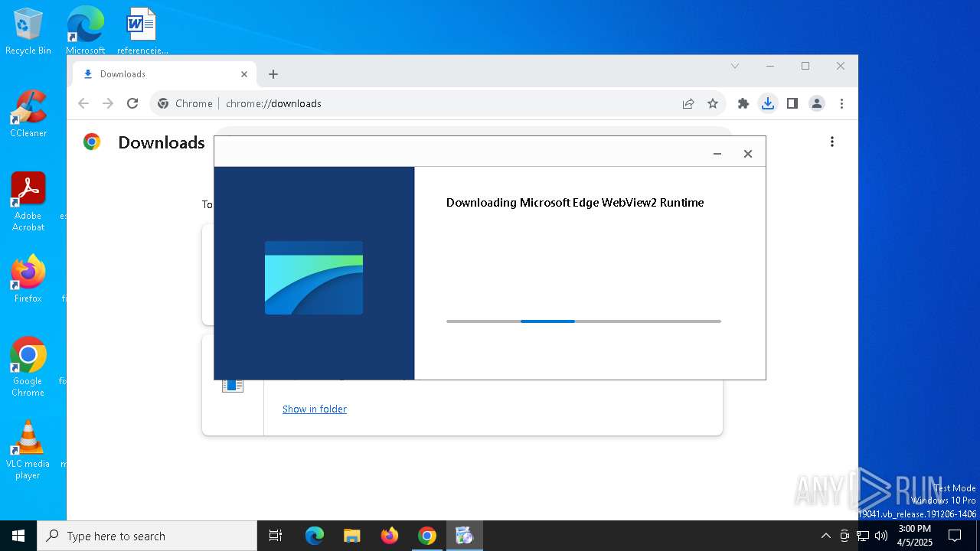Switch to Chrome on taskbar
Screen dimensions: 980x551
coord(427,536)
